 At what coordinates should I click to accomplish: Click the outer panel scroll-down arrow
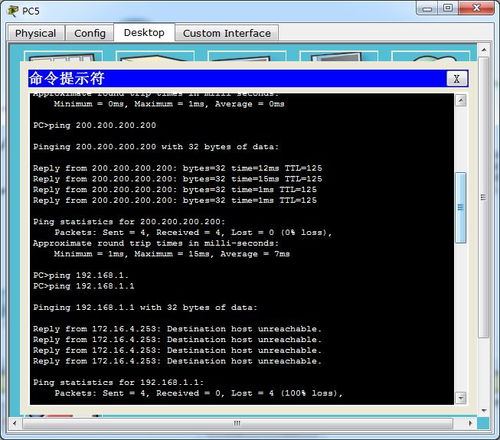[x=484, y=410]
